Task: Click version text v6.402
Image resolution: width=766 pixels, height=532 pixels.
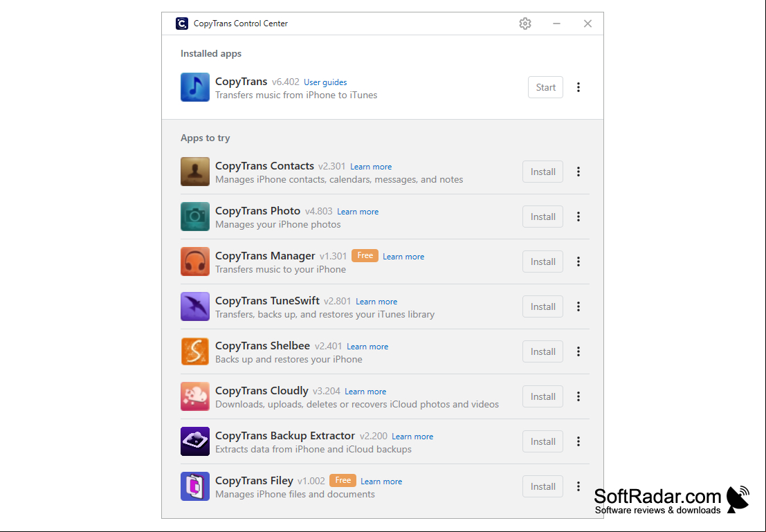Action: (285, 82)
